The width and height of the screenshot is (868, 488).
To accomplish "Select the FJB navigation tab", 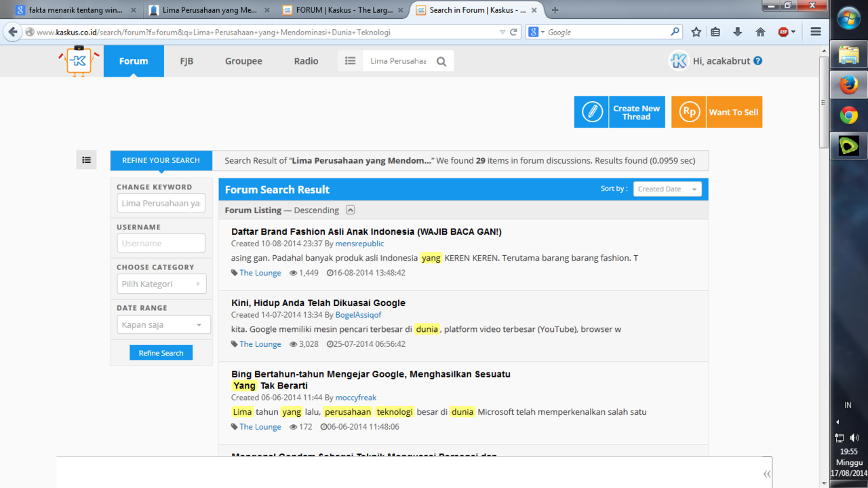I will click(186, 60).
